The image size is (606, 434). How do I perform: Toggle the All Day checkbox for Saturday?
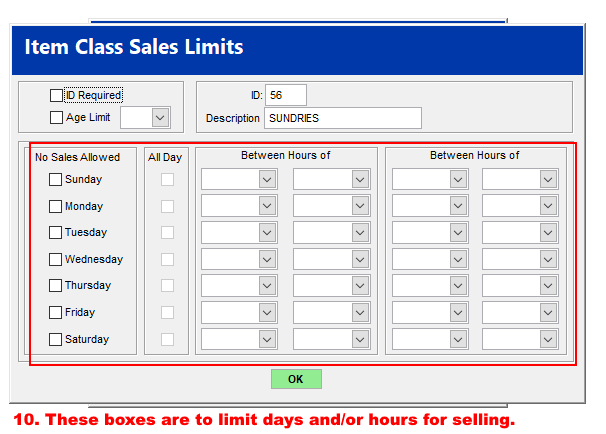pos(167,339)
